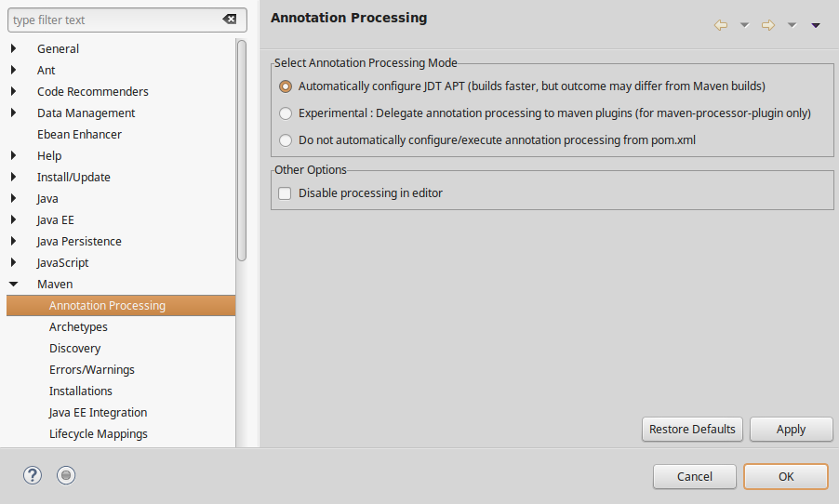Open the Lifecycle Mappings preference page

point(99,434)
